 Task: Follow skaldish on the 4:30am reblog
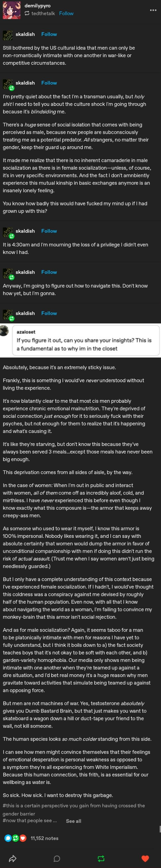[x=49, y=231]
